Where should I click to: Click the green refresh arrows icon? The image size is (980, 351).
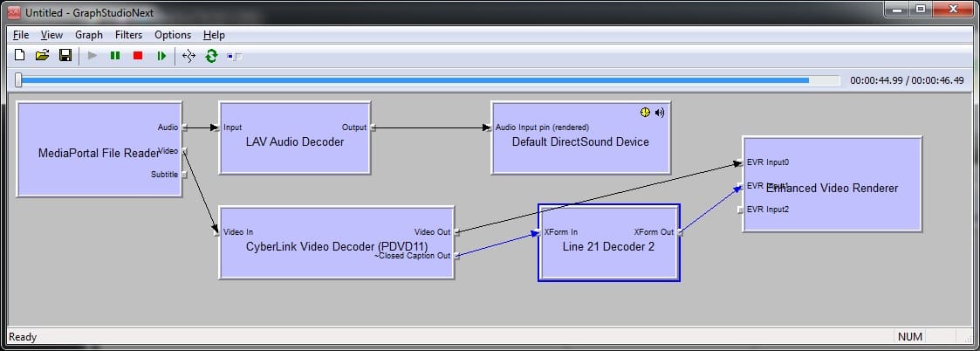(211, 56)
